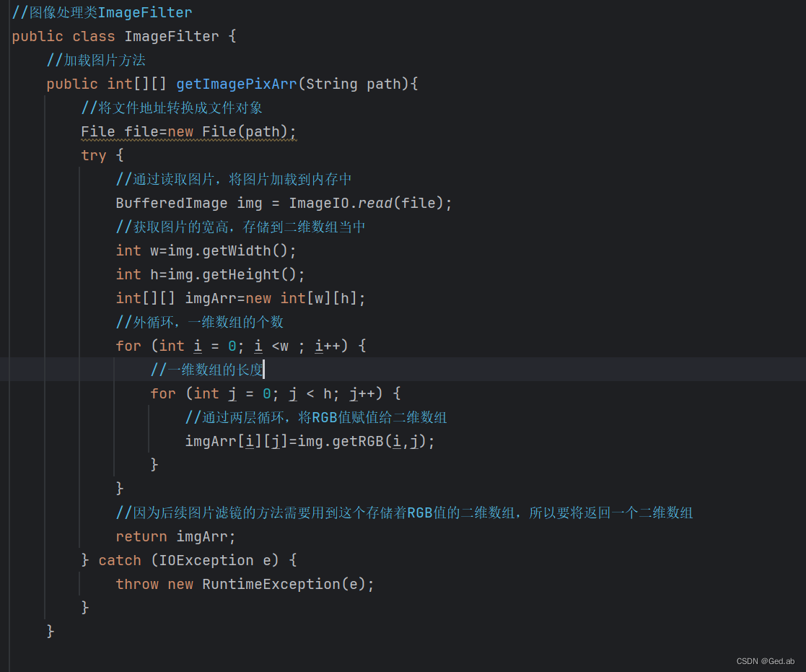Click the comment //通过读取图片，将图片加载到内存中
The height and width of the screenshot is (672, 806).
234,180
